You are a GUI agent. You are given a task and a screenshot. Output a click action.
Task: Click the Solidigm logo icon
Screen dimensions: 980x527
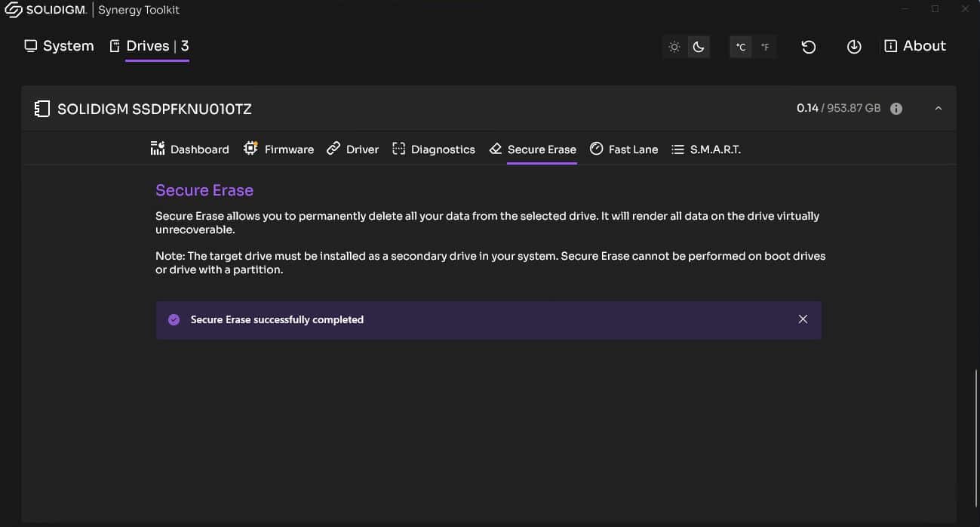14,11
